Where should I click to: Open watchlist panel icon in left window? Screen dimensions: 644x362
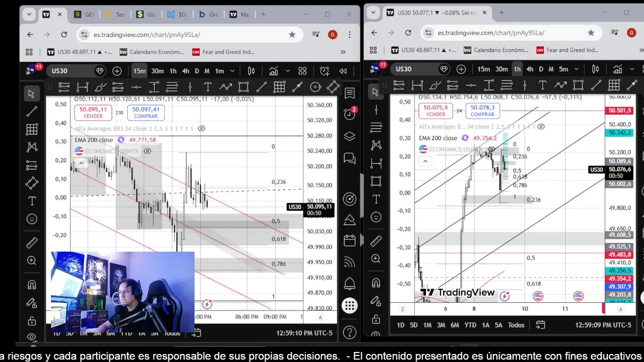(x=350, y=93)
